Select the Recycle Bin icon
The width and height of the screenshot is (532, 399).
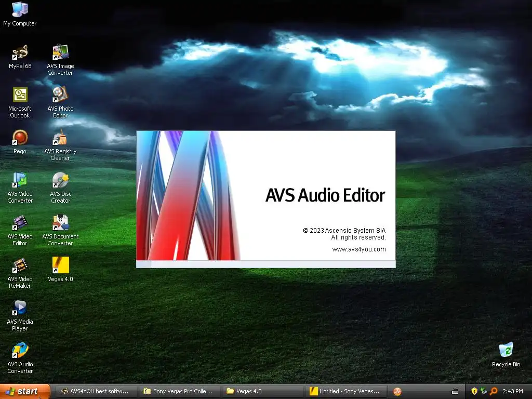click(x=506, y=355)
